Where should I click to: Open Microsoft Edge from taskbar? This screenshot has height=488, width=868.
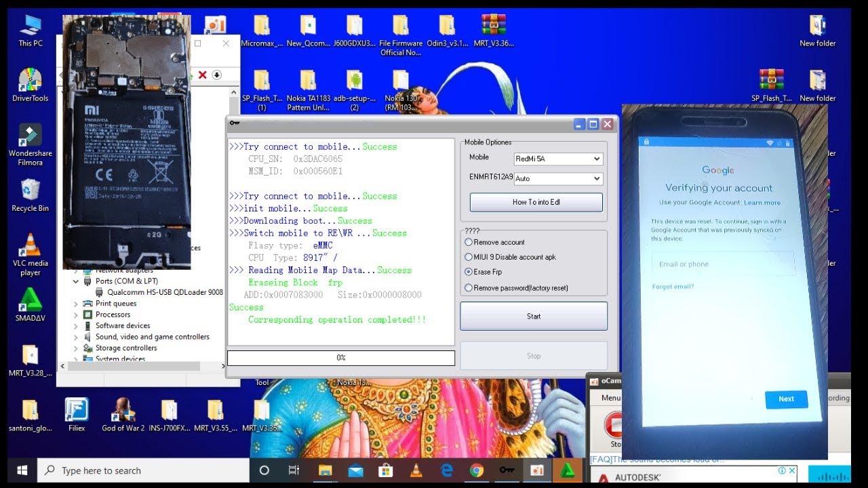446,470
